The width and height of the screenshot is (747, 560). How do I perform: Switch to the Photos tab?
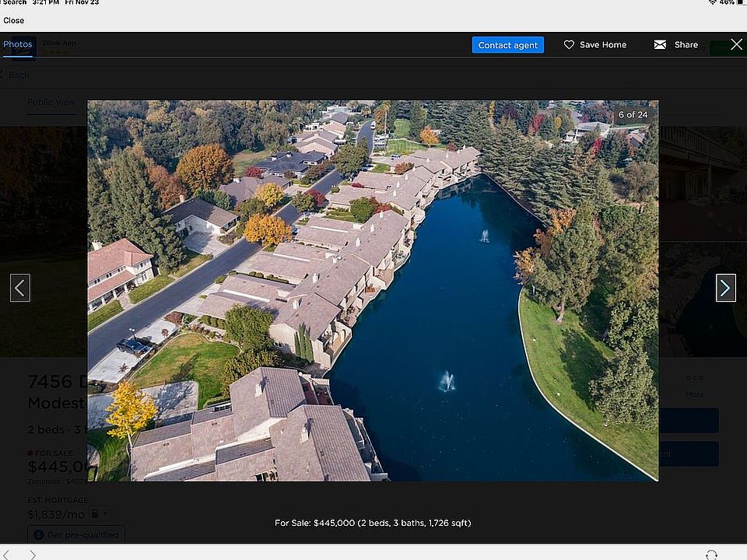click(18, 44)
